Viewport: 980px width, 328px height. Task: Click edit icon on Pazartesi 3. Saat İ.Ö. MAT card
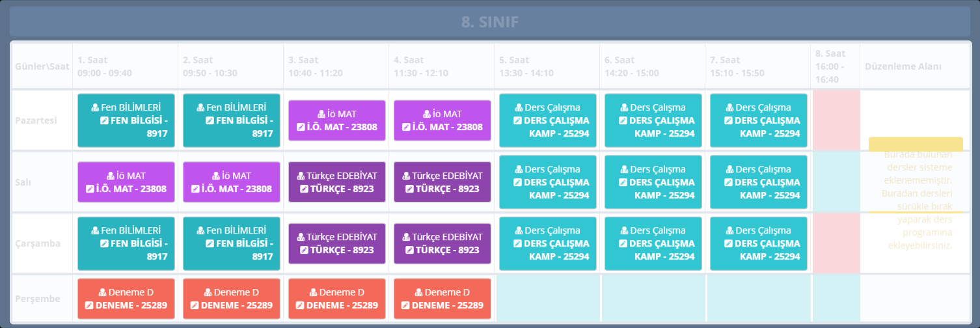(x=300, y=127)
